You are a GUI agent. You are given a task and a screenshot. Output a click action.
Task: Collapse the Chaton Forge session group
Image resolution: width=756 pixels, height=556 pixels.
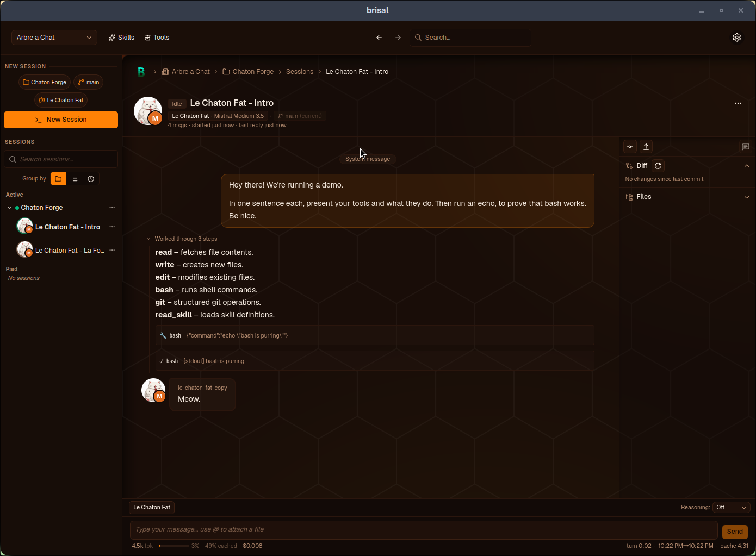click(9, 208)
